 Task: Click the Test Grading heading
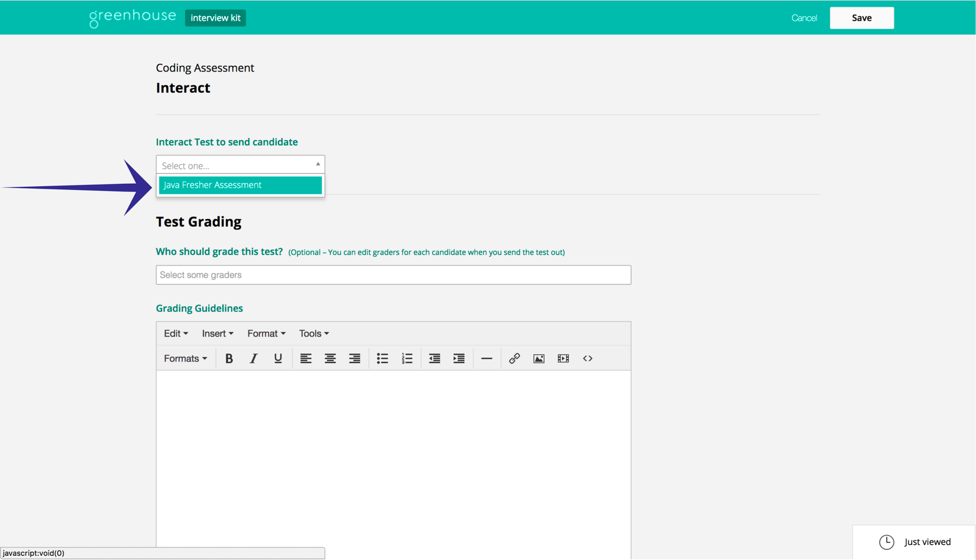click(199, 222)
